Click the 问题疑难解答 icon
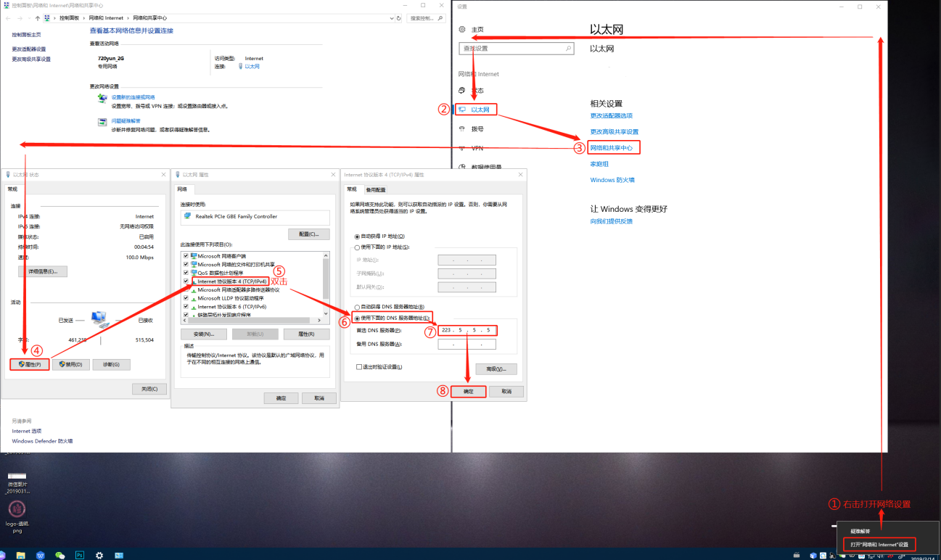Screen dimensions: 941x560 click(x=102, y=122)
